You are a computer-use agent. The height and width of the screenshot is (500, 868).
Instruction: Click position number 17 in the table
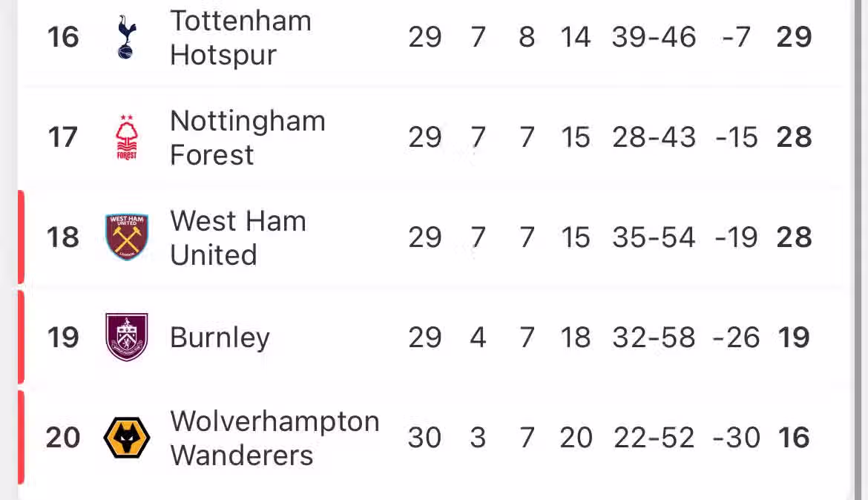click(x=63, y=137)
